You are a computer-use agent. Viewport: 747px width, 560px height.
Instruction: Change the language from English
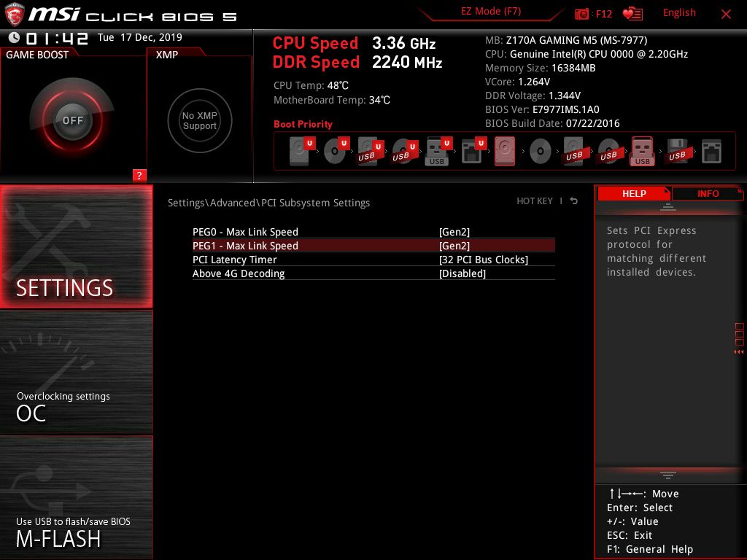(x=679, y=13)
